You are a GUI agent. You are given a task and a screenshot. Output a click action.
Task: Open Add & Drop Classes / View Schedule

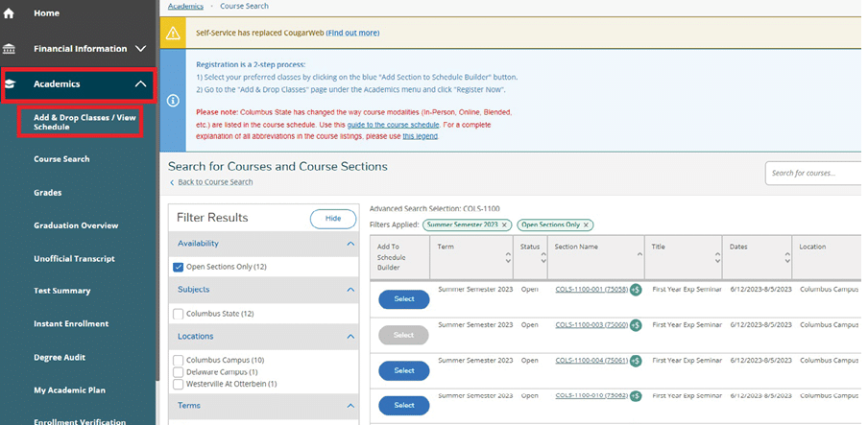point(84,122)
